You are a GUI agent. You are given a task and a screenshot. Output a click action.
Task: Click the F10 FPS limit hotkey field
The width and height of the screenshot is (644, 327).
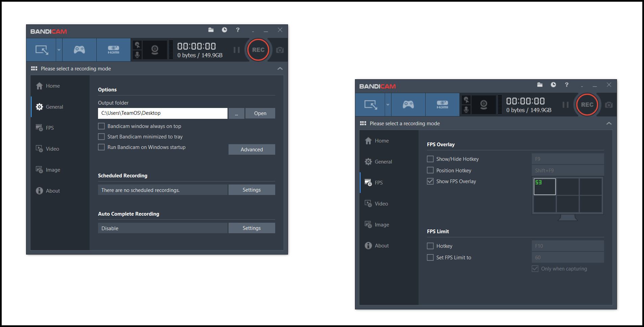point(568,246)
